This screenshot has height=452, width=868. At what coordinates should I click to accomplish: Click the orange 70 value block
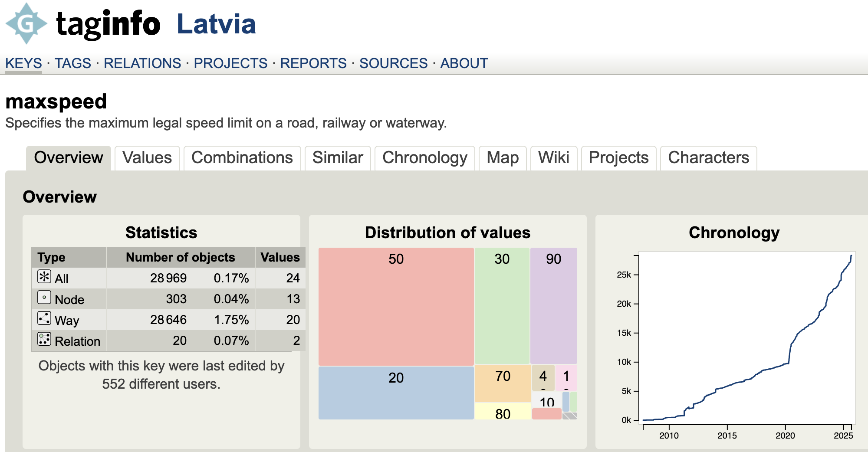(x=503, y=383)
